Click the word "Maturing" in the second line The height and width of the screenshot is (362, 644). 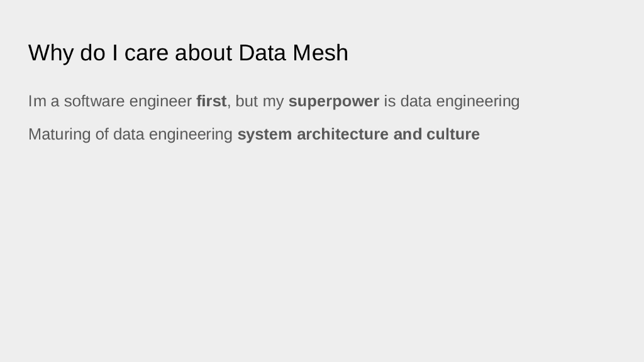[59, 134]
